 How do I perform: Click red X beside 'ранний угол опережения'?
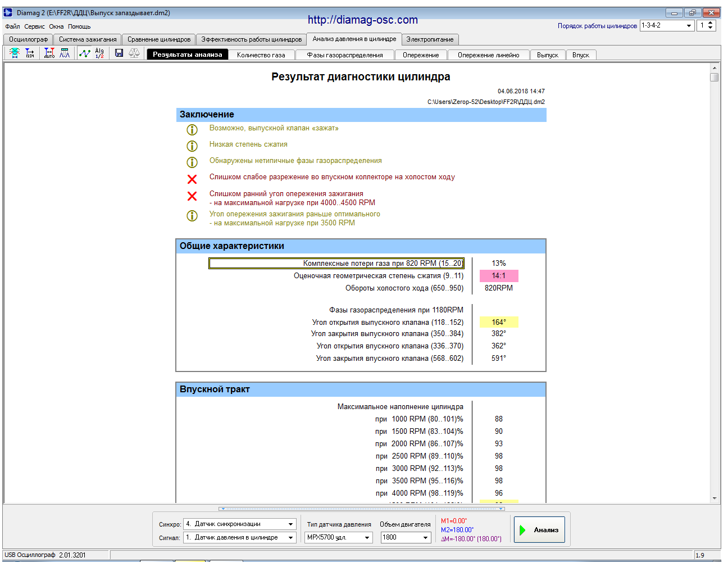[x=192, y=196]
